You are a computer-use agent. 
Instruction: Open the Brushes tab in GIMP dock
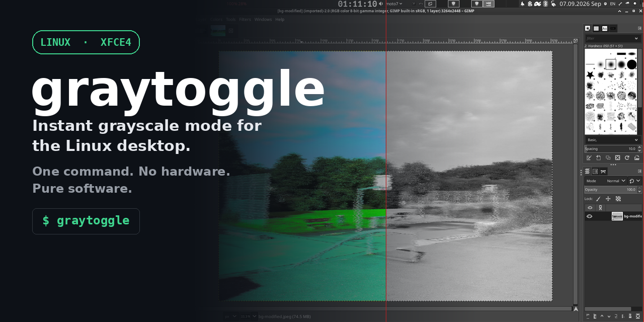588,28
